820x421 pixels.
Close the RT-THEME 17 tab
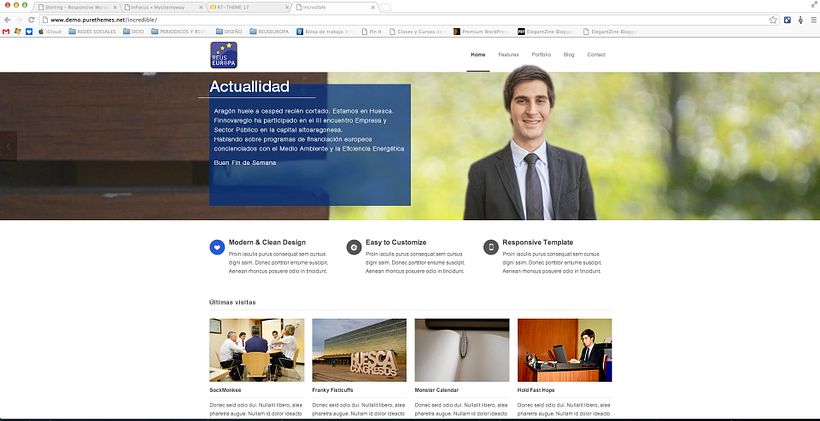287,7
